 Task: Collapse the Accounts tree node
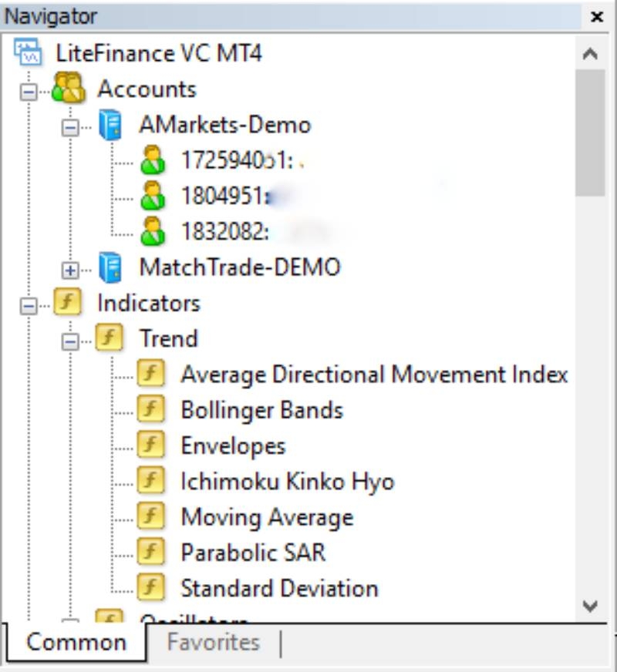point(29,92)
